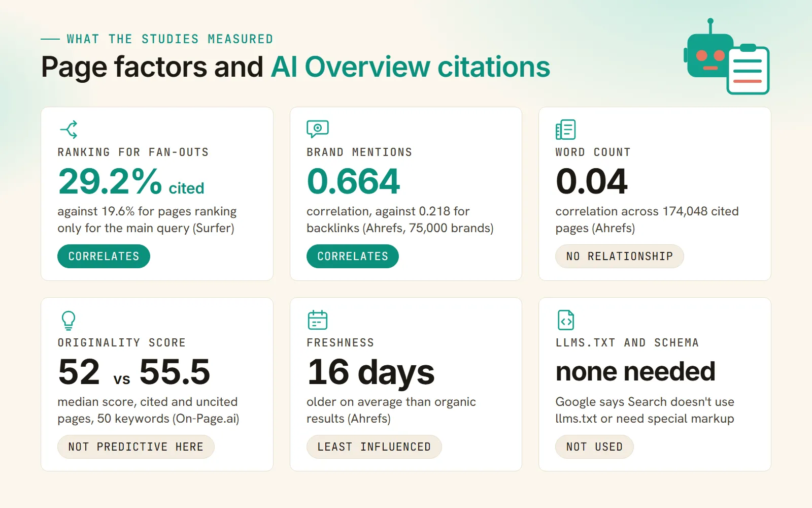Click the NOT PREDICTIVE HERE badge
Viewport: 812px width, 508px height.
pyautogui.click(x=136, y=447)
